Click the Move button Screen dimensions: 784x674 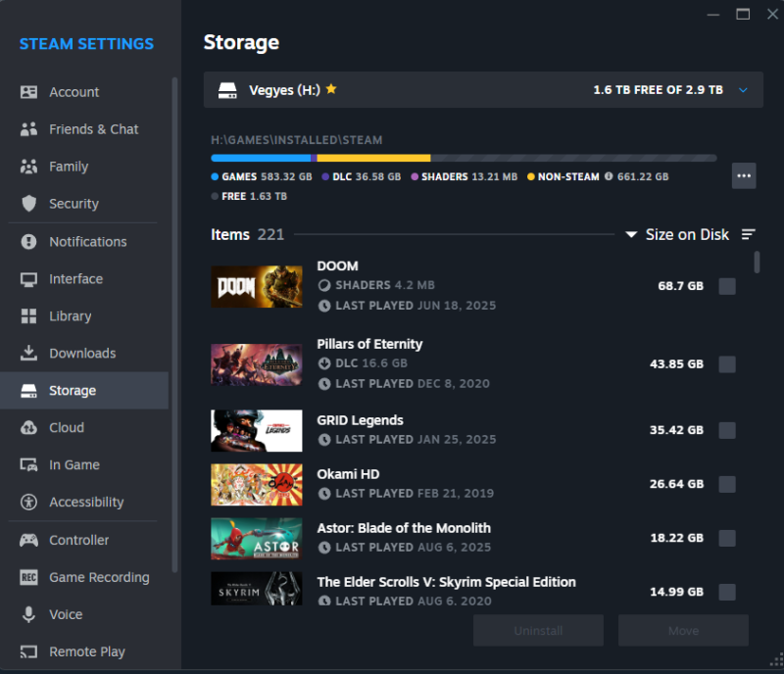point(683,631)
